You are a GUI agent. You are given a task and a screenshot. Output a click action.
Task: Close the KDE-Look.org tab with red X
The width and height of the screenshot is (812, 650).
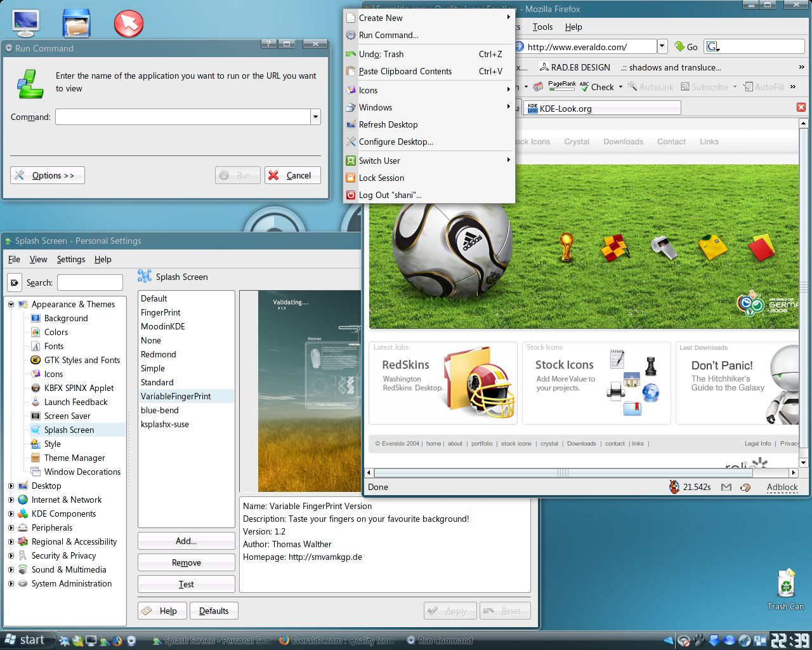pos(801,107)
